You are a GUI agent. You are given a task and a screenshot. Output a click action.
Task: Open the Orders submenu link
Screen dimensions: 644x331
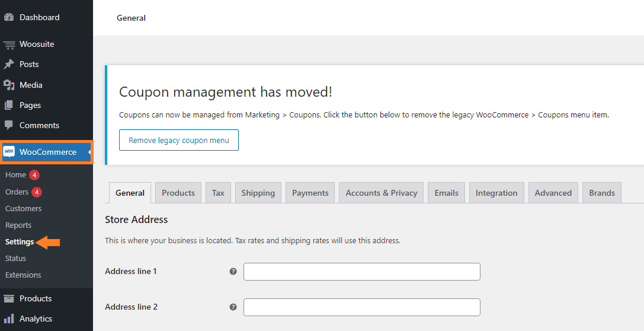point(17,192)
